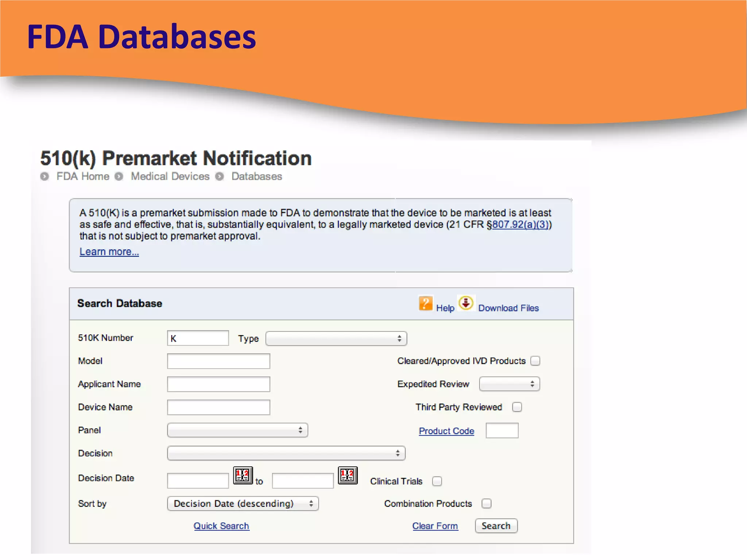Screen dimensions: 747x560
Task: Go to FDA Home breadcrumb
Action: [83, 176]
